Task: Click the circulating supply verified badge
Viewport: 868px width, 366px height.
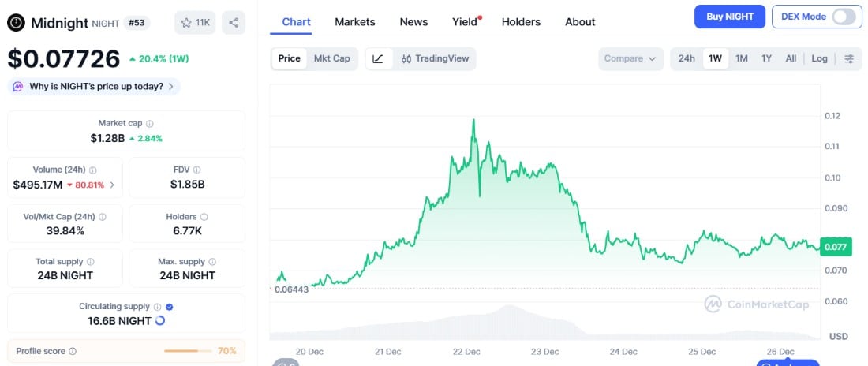Action: [x=169, y=307]
